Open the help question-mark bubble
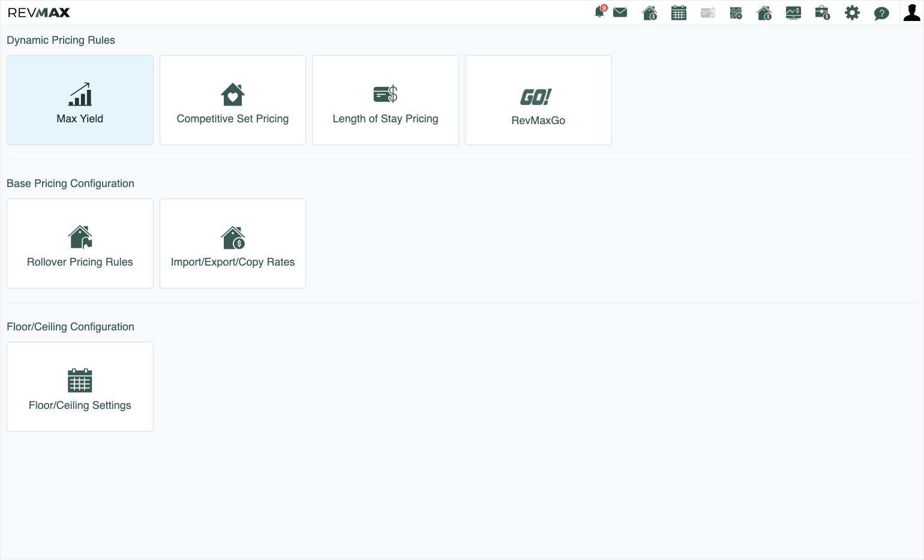This screenshot has width=924, height=560. click(x=881, y=13)
